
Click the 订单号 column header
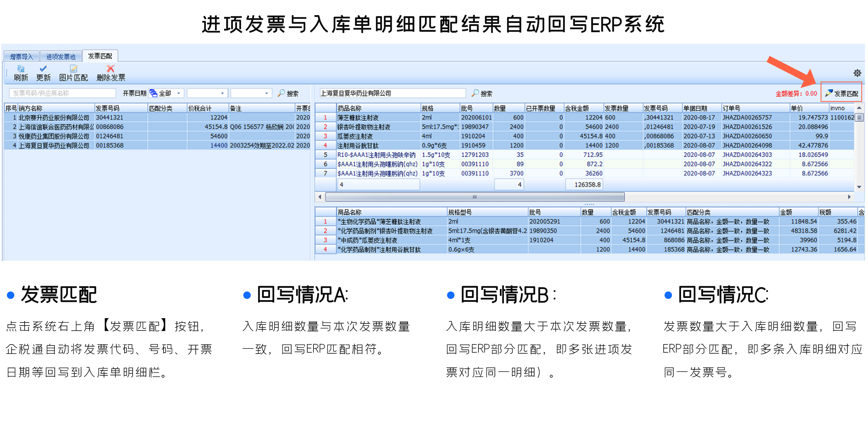click(756, 108)
